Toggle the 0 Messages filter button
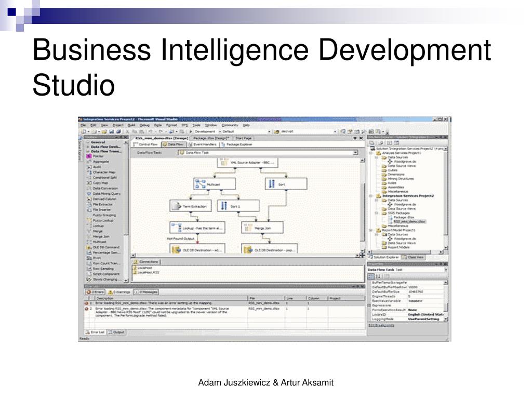Viewport: 532px width, 399px height. pos(146,292)
